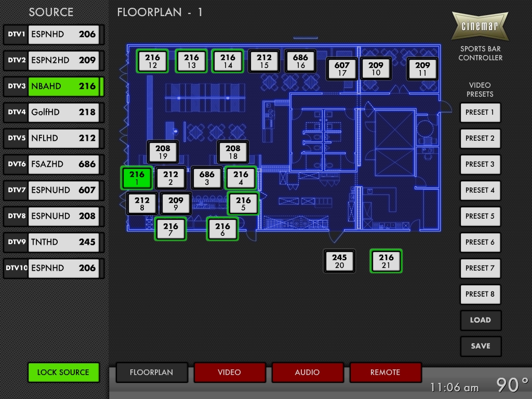Select TV 18 tile showing 208
This screenshot has height=399, width=532.
point(233,152)
